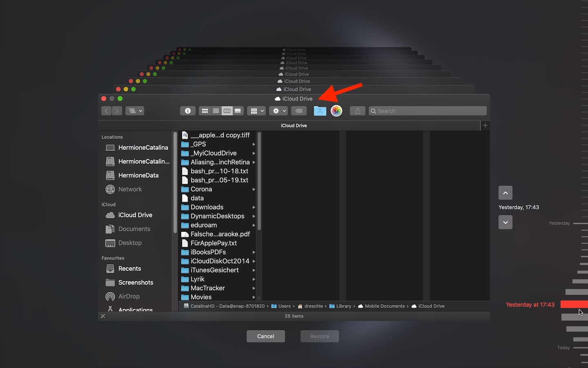Select the Lyrik folder
Image resolution: width=588 pixels, height=368 pixels.
218,279
